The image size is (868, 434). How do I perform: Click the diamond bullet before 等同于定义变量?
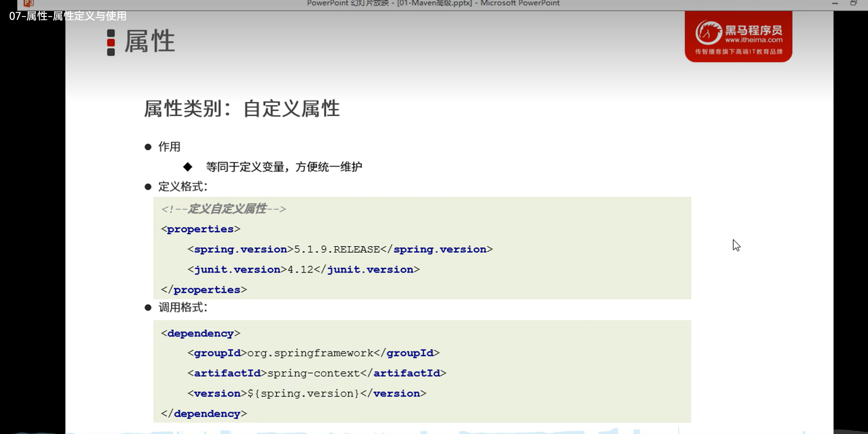[188, 167]
